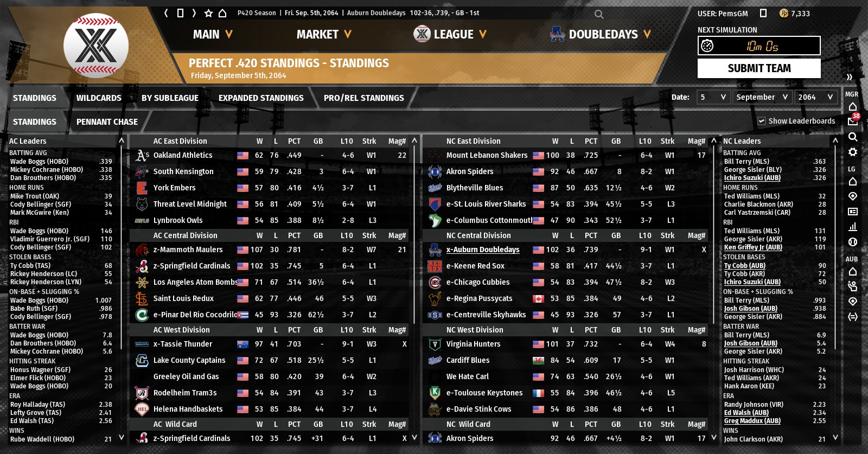This screenshot has width=868, height=454.
Task: Click the SUBMIT TEAM button
Action: 759,68
